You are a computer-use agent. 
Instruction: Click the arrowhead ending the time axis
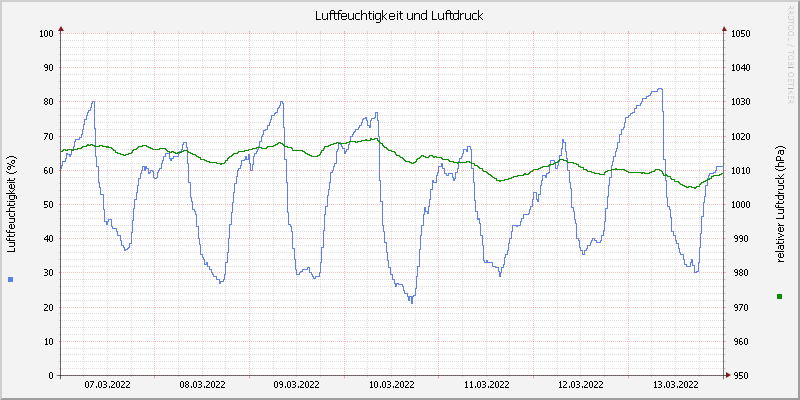click(x=728, y=375)
